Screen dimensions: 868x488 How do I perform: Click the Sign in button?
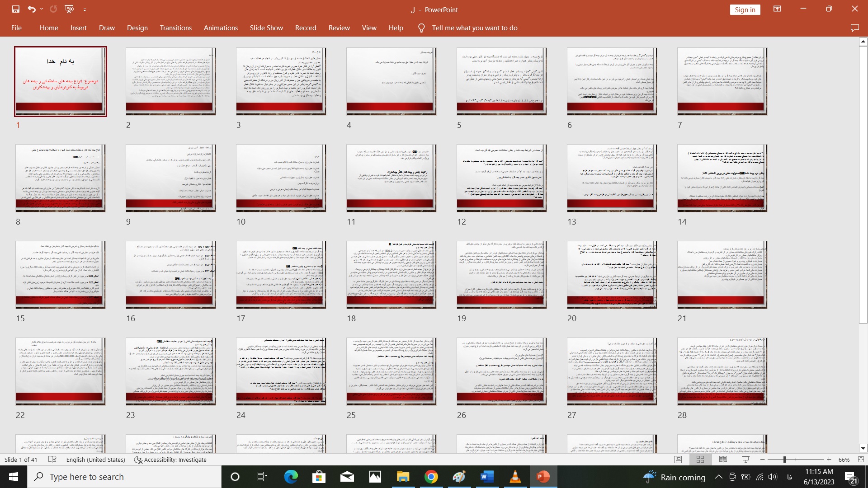pyautogui.click(x=745, y=9)
